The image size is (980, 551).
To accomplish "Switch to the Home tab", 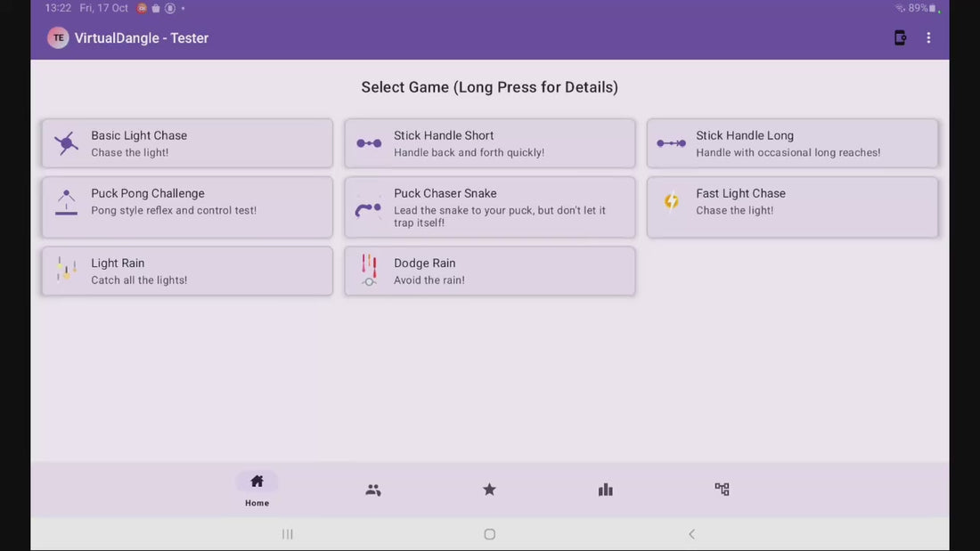I will point(257,489).
